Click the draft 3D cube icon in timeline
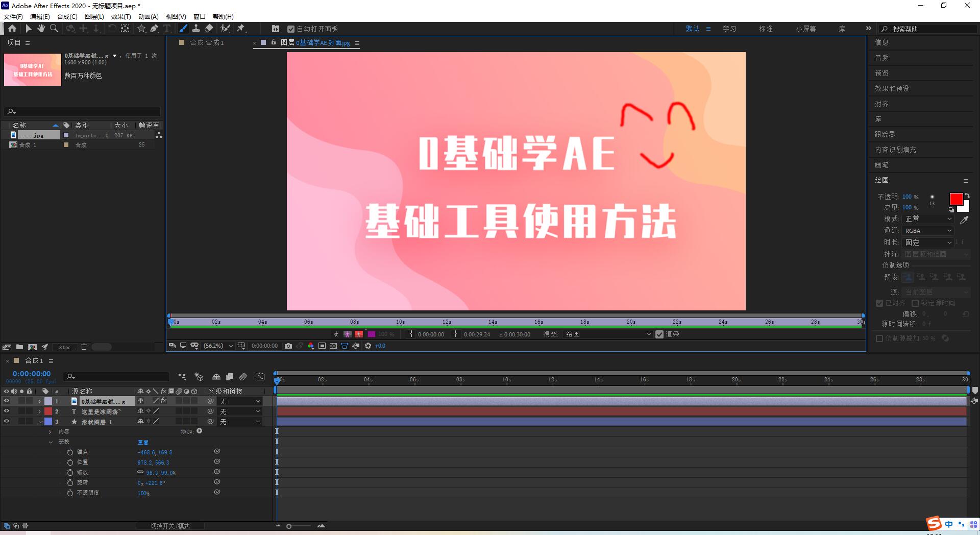Viewport: 980px width, 535px height. pyautogui.click(x=199, y=377)
